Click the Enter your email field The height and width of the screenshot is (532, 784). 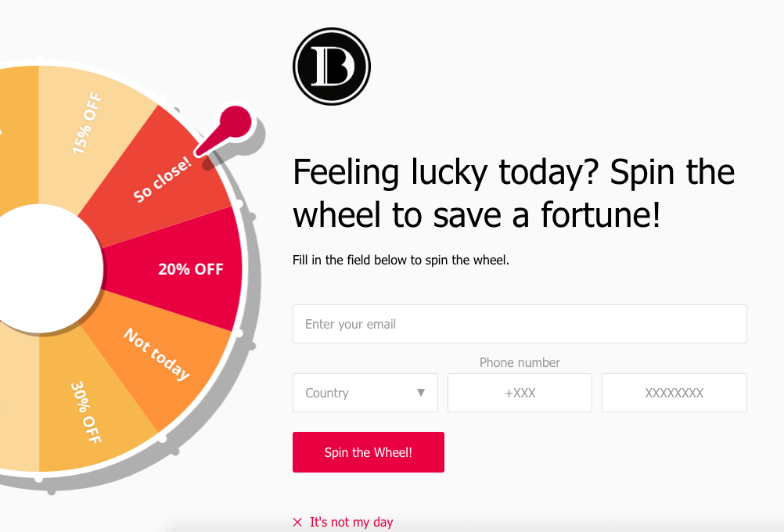520,323
